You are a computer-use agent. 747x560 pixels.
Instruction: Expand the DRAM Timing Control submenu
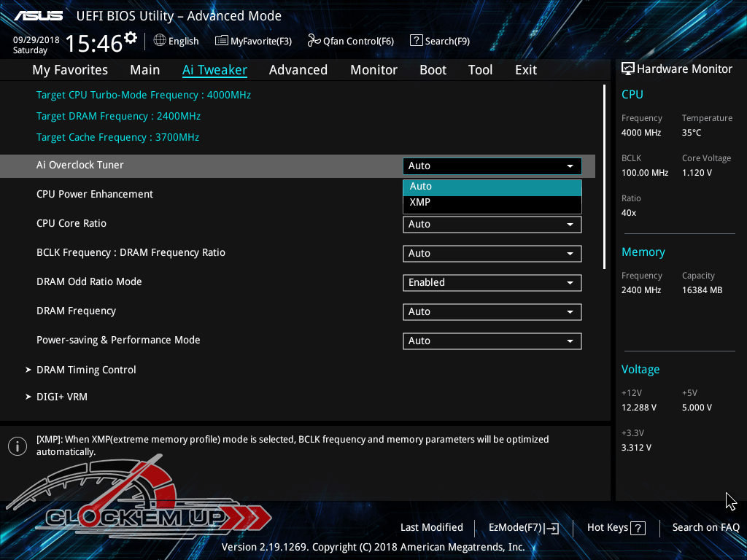(x=86, y=370)
